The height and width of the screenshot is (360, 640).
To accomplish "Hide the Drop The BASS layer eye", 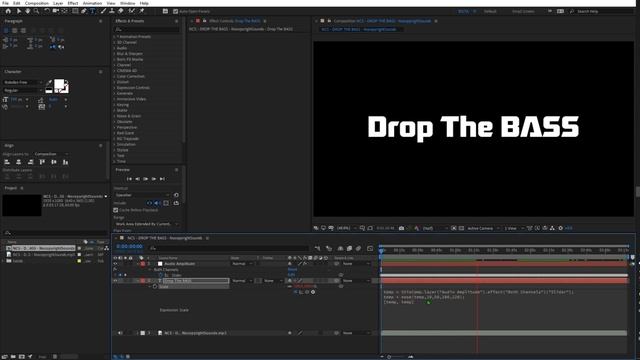I will coord(115,281).
